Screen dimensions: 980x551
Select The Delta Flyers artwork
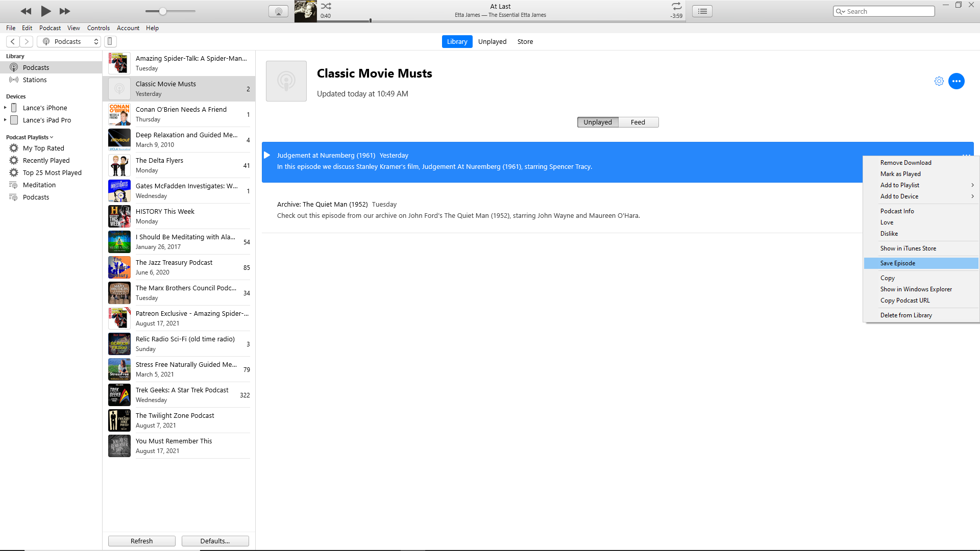(x=119, y=165)
